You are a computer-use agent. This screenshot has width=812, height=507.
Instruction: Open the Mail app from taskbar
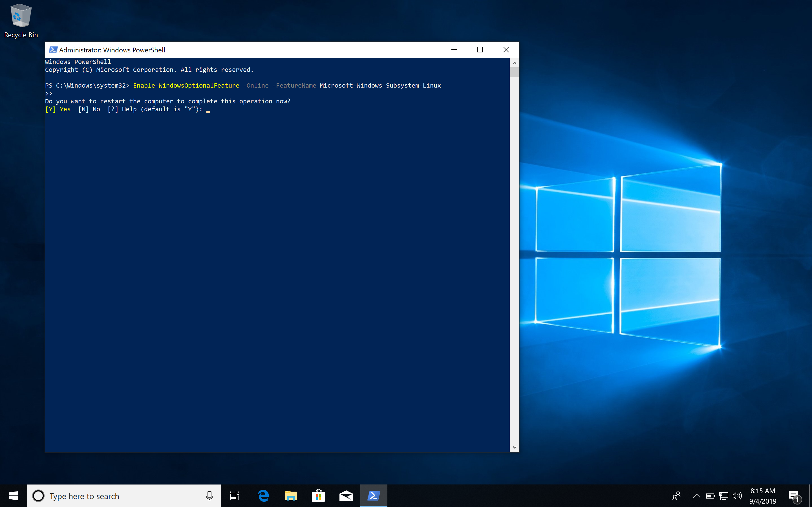346,496
